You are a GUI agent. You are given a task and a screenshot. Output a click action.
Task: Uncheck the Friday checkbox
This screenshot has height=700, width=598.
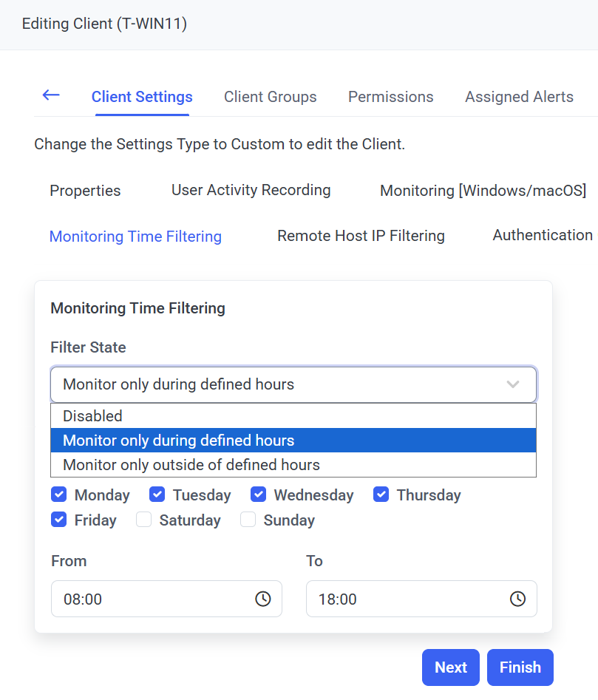59,520
